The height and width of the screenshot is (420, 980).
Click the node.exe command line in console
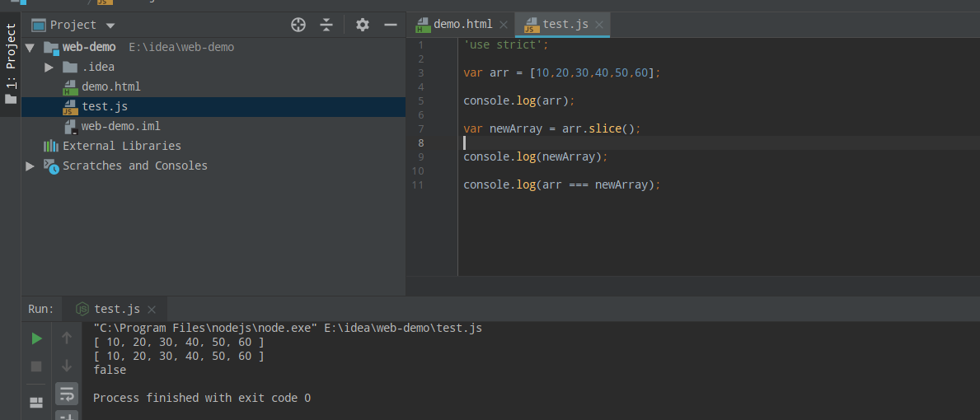point(288,329)
